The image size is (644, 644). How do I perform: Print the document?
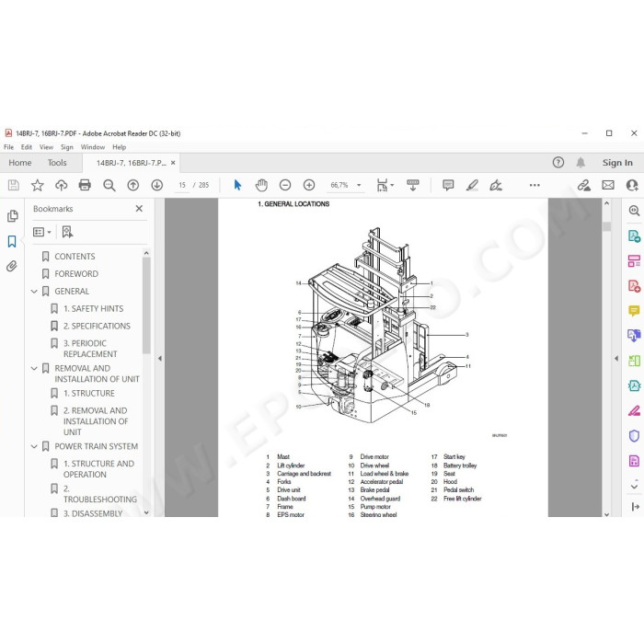click(85, 185)
